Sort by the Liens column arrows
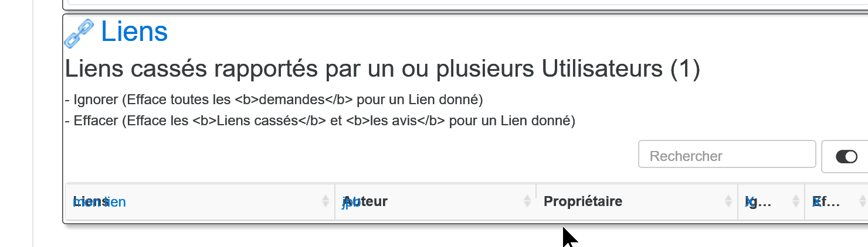The width and height of the screenshot is (868, 247). 325,201
